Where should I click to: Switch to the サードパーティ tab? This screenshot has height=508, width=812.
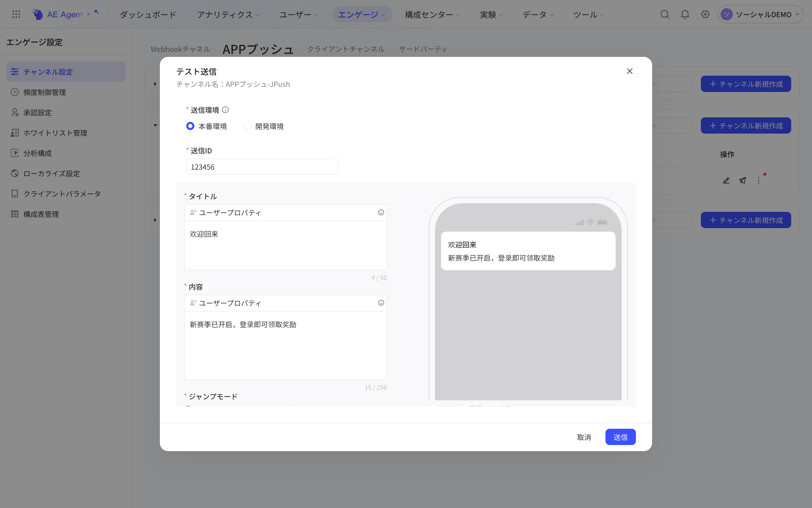point(423,49)
